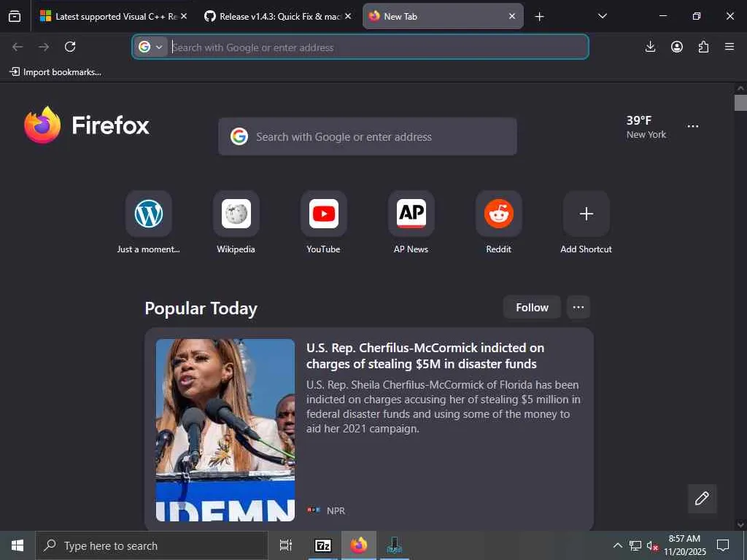This screenshot has height=560, width=747.
Task: Show hidden system tray icons
Action: click(x=617, y=545)
